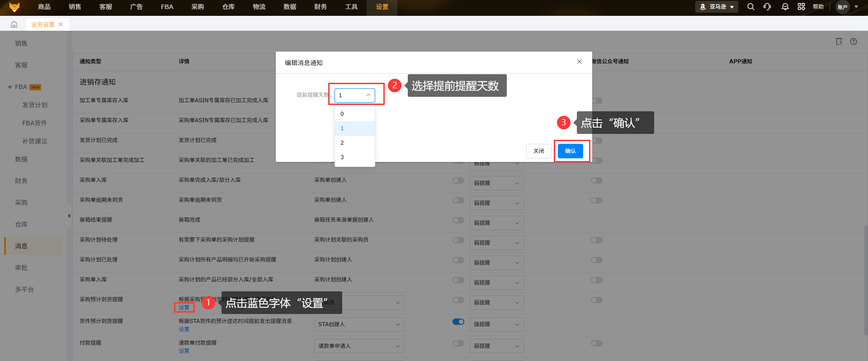The width and height of the screenshot is (868, 361).
Task: Open the 提前提醒天数 dropdown
Action: [354, 95]
